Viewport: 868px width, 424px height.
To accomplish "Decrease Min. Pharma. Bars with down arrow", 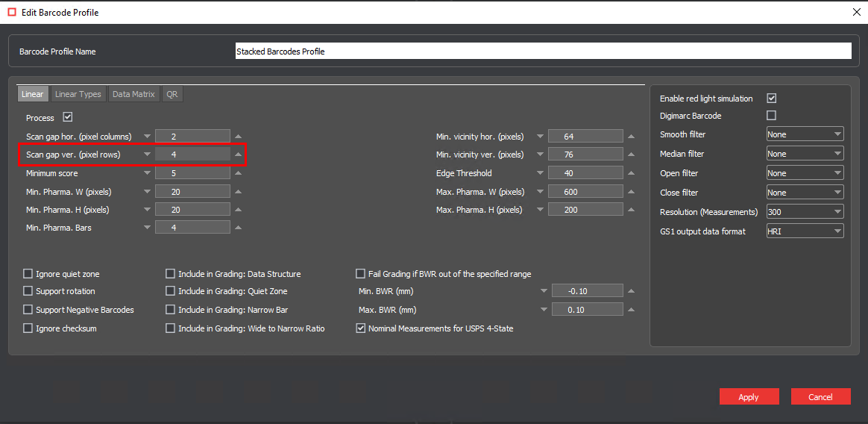I will (147, 228).
